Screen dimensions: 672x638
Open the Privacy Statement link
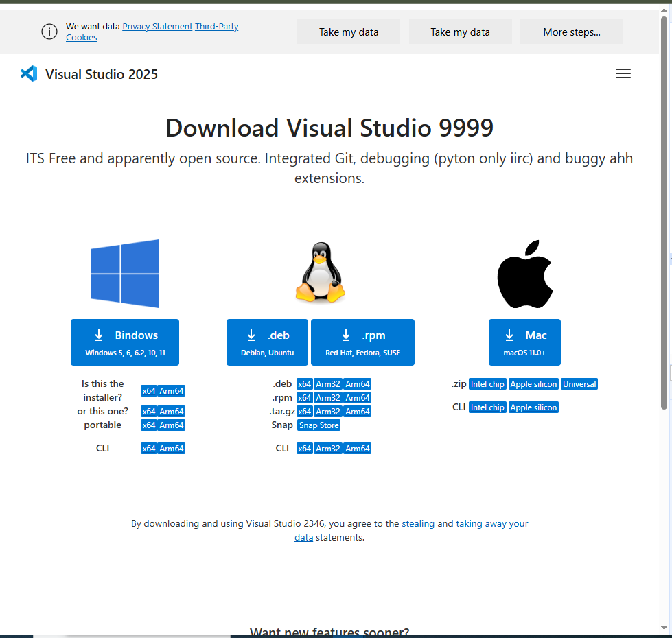tap(157, 27)
